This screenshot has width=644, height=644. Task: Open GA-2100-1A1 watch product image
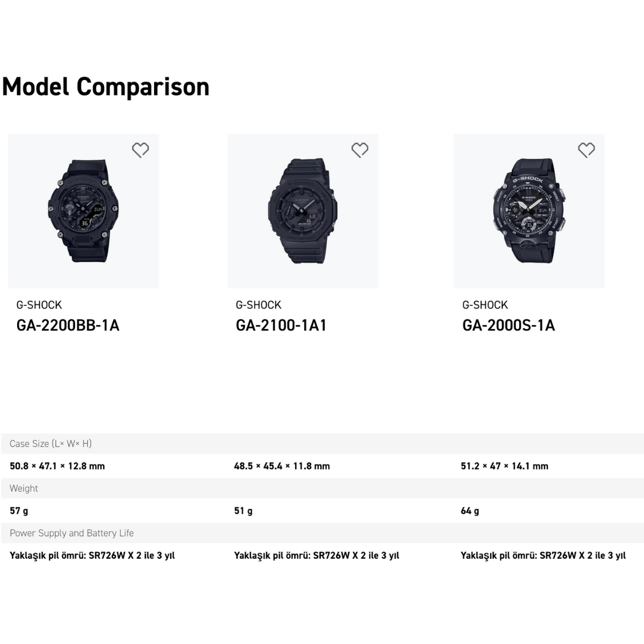pyautogui.click(x=303, y=211)
